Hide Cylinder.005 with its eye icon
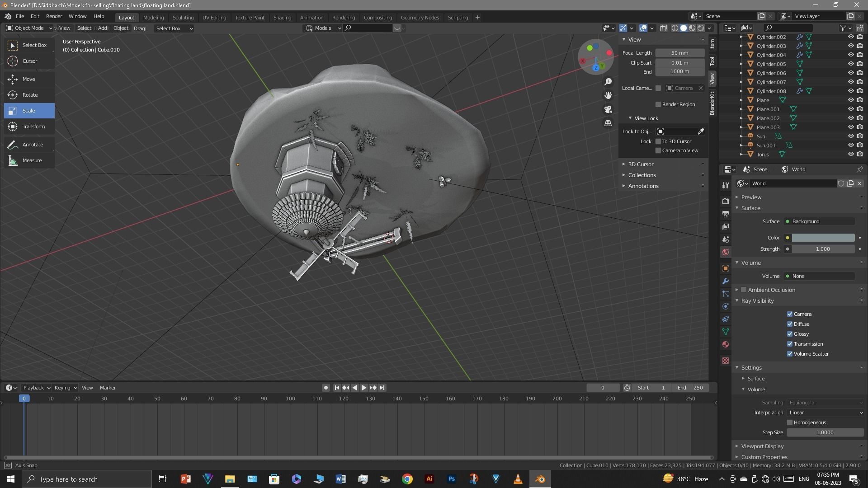Image resolution: width=868 pixels, height=488 pixels. [850, 64]
